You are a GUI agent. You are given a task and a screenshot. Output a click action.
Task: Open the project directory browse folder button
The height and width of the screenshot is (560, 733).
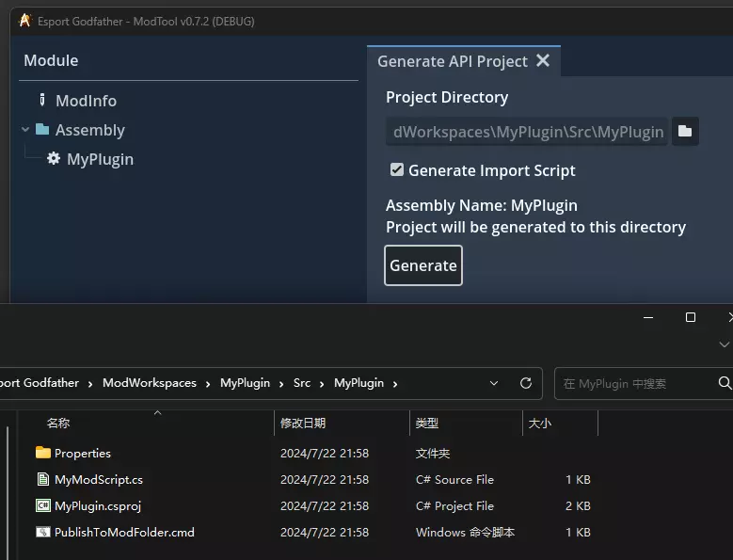pos(685,132)
